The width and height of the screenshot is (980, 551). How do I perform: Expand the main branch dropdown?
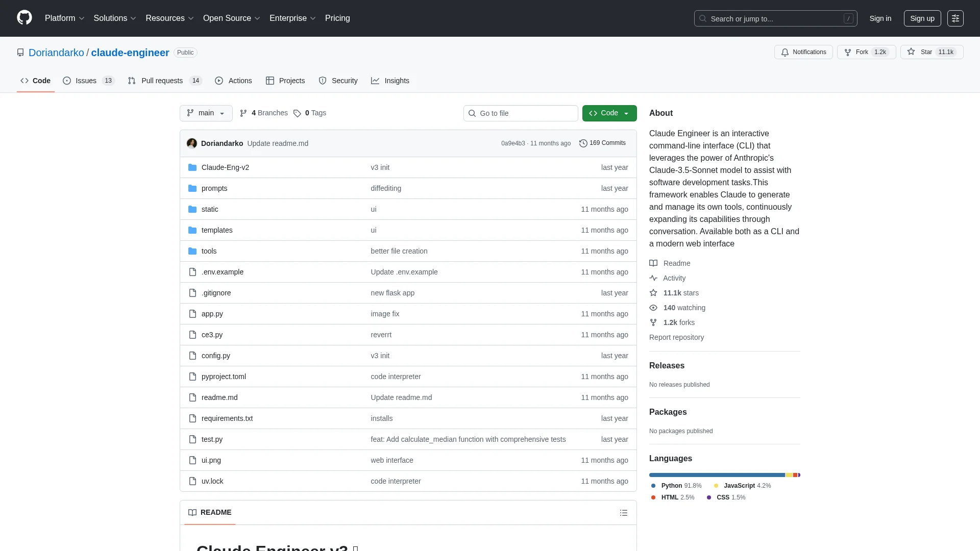206,113
